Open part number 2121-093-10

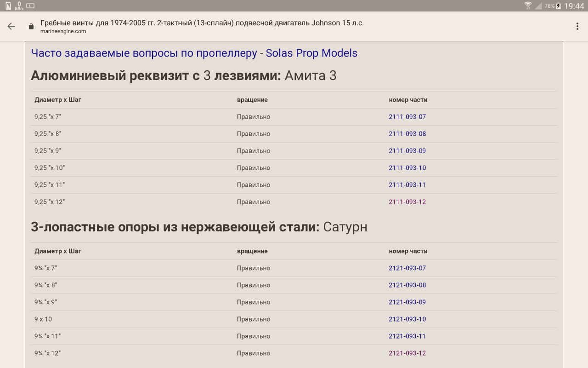407,319
